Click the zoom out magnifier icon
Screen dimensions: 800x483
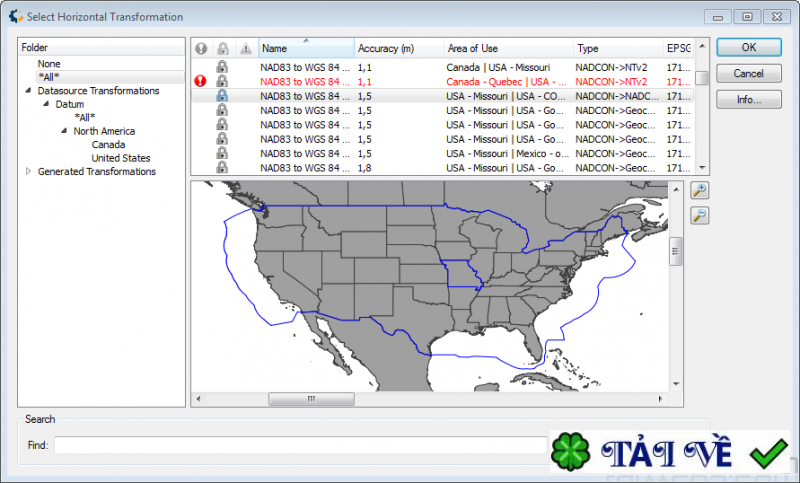[699, 215]
